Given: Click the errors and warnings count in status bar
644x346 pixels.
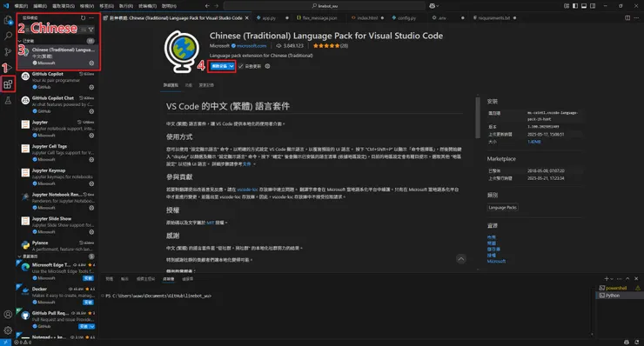Looking at the screenshot, I should 23,343.
